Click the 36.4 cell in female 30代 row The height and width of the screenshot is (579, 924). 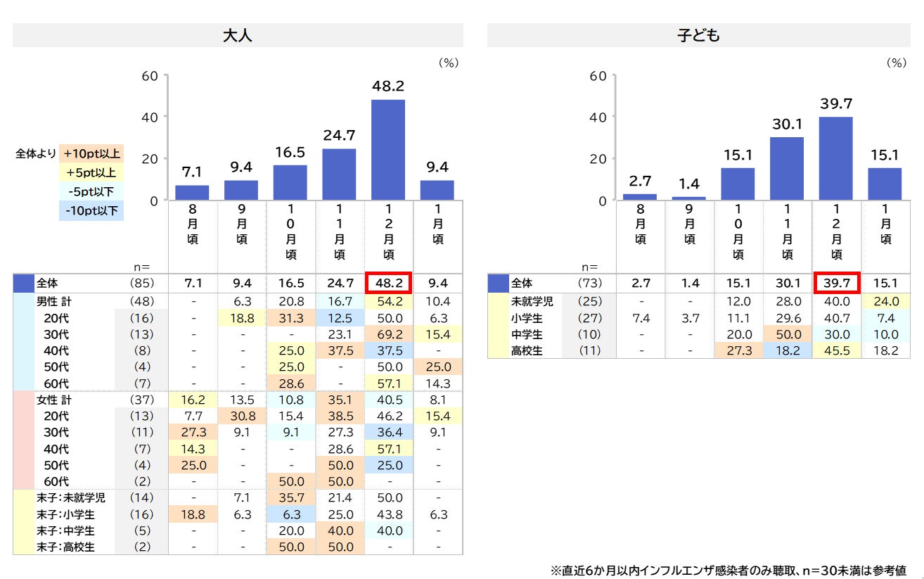pyautogui.click(x=388, y=432)
